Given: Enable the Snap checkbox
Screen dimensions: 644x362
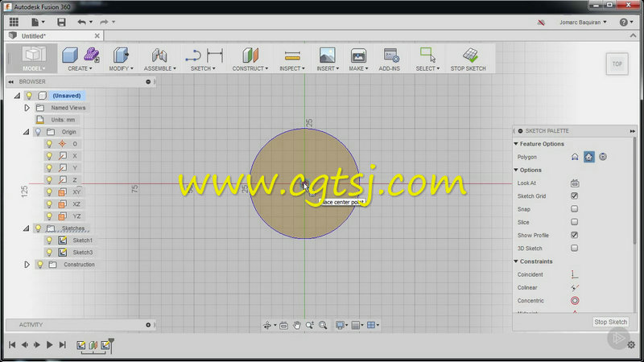Looking at the screenshot, I should point(574,209).
